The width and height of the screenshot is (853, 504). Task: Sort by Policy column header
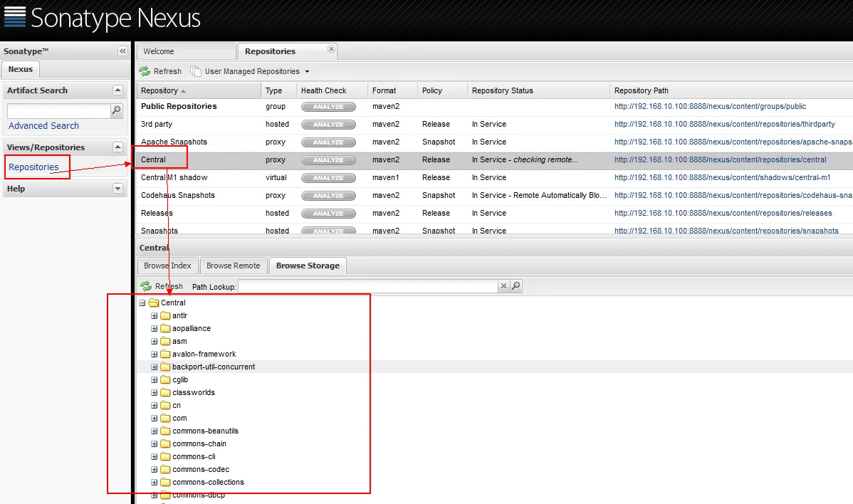click(442, 90)
